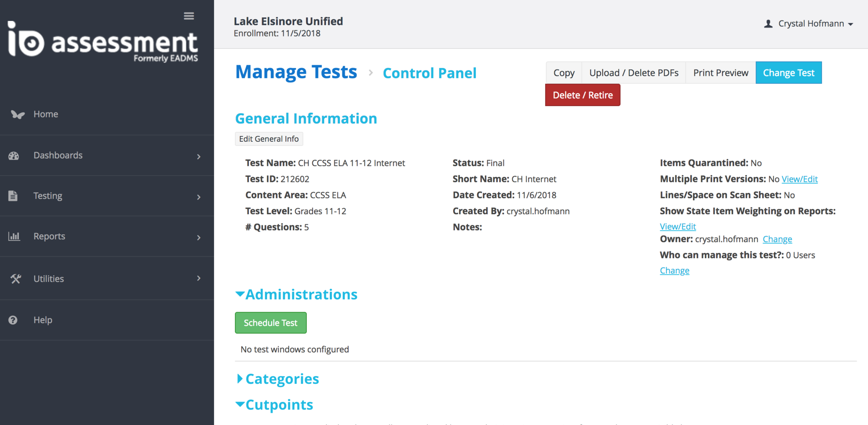Image resolution: width=868 pixels, height=425 pixels.
Task: Expand the Categories section
Action: click(x=240, y=379)
